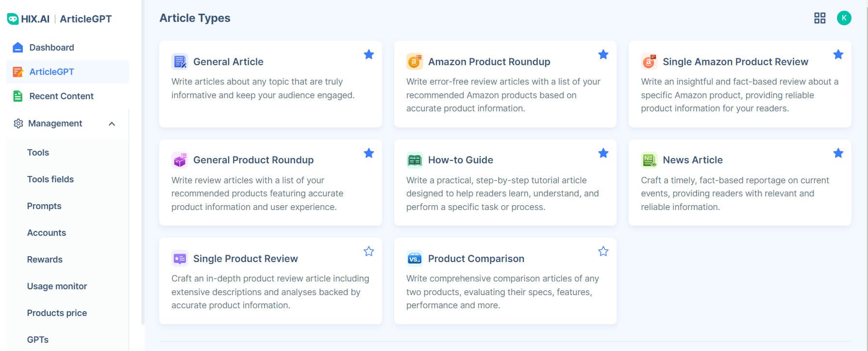Collapse the Management section chevron

(112, 123)
